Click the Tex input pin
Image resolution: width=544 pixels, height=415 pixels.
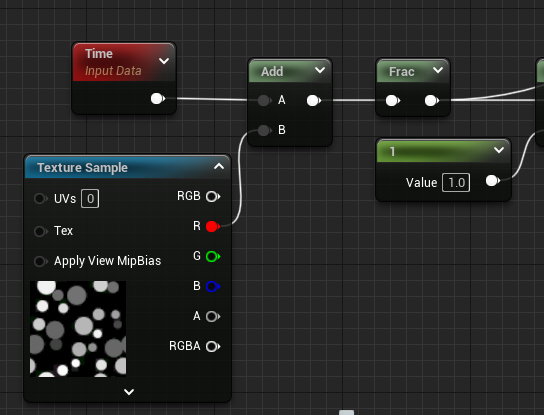coord(41,231)
